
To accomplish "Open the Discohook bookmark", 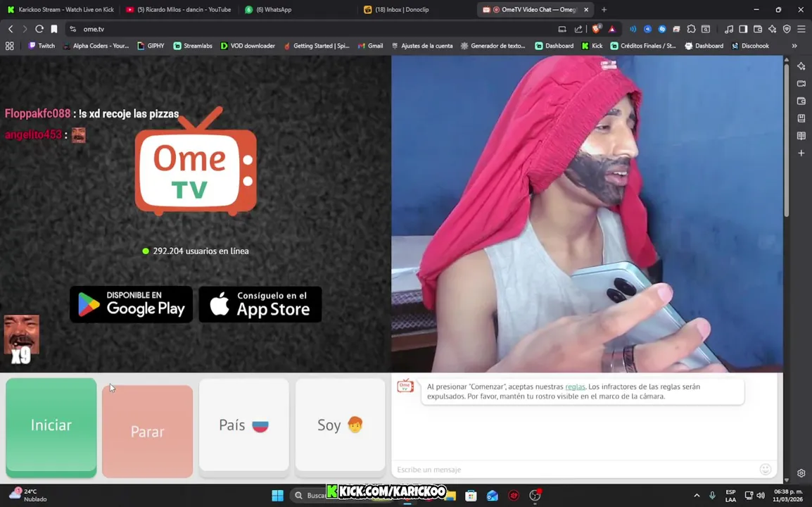I will coord(750,46).
